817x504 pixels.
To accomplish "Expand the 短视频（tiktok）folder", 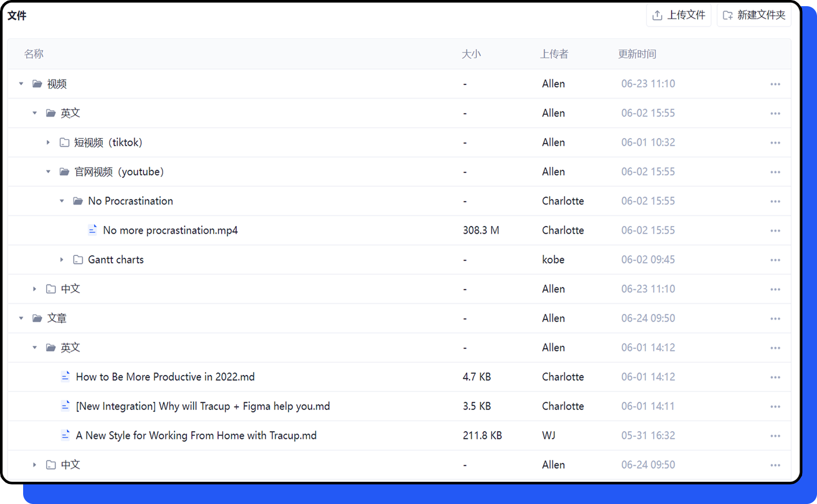I will pos(48,142).
